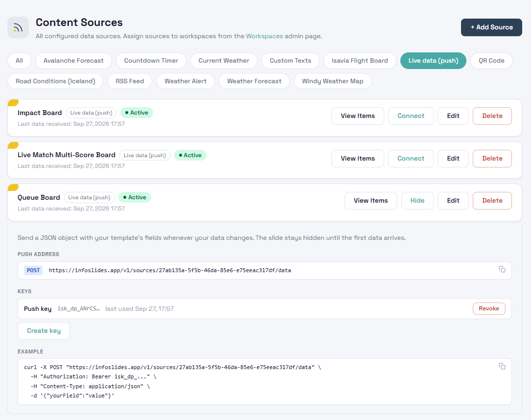This screenshot has width=531, height=420.
Task: Click the isk_dp_ANrCS... key text
Action: pyautogui.click(x=79, y=308)
